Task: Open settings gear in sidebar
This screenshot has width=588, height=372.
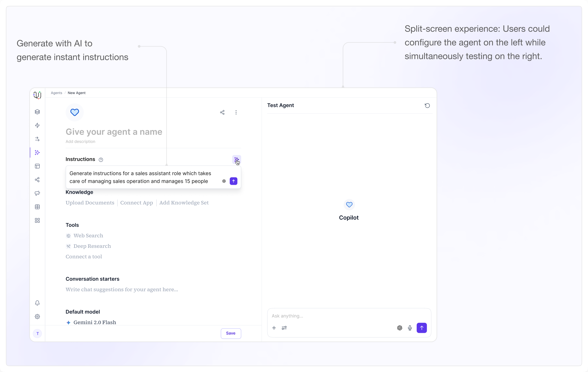Action: click(37, 316)
